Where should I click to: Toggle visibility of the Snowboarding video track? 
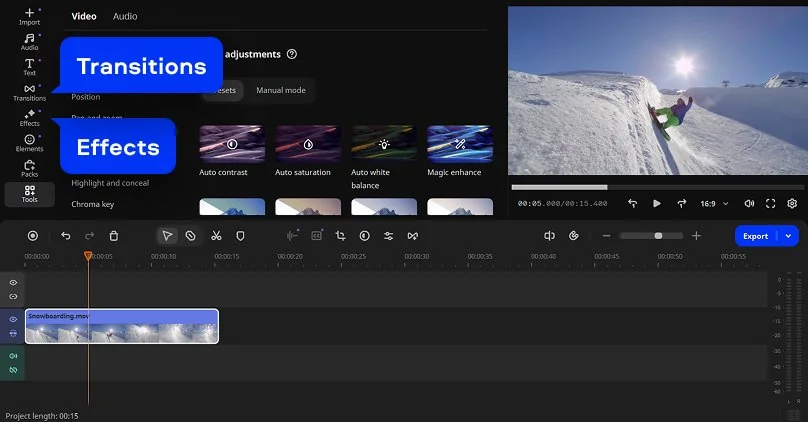point(13,319)
